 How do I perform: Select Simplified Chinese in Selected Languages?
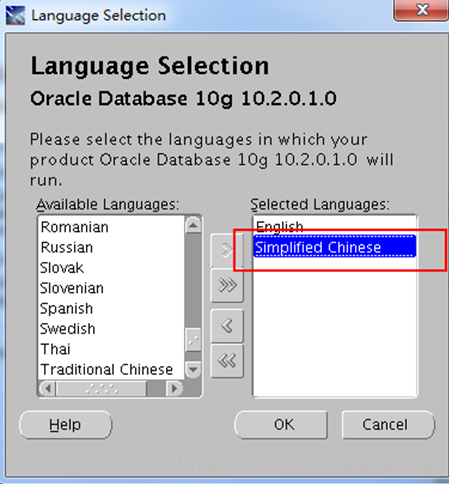pos(335,247)
